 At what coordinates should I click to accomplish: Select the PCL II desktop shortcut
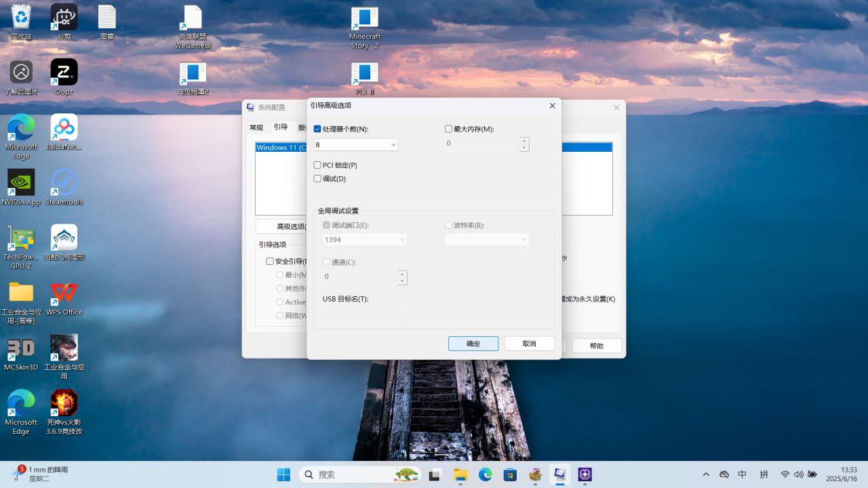[x=365, y=78]
